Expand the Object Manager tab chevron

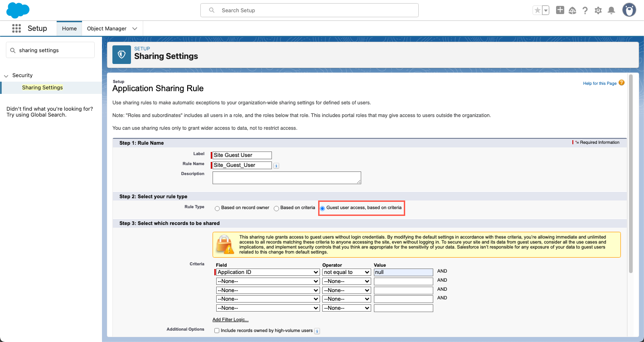[x=135, y=29]
